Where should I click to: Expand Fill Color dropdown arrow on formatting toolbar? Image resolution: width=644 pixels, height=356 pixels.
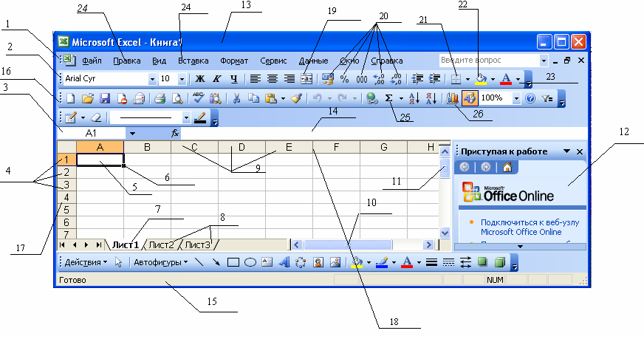click(x=493, y=79)
